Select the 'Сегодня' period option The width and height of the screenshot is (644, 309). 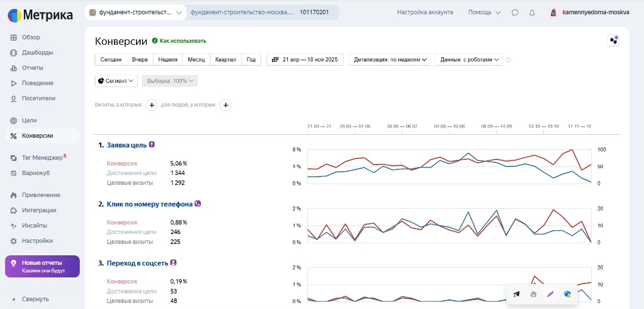(x=111, y=60)
